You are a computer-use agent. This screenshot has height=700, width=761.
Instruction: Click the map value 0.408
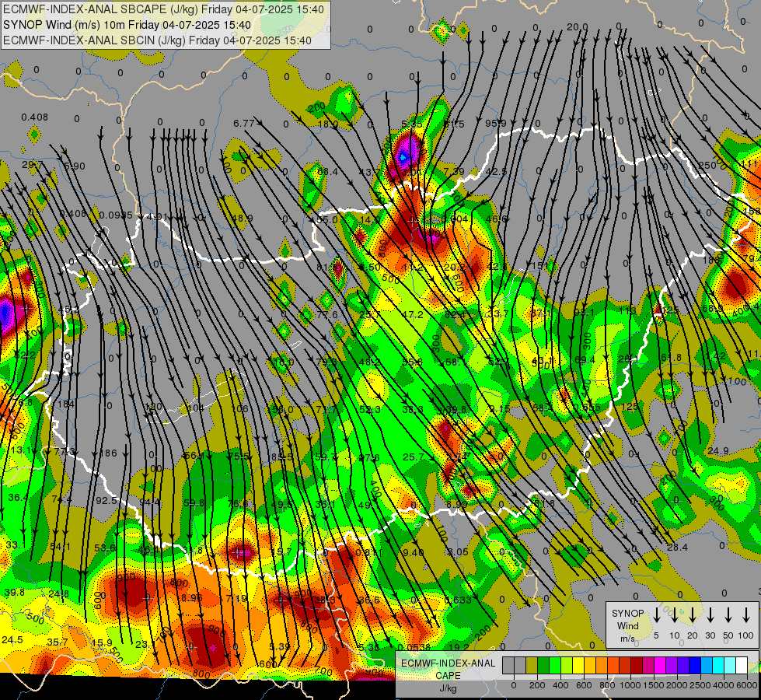(34, 117)
